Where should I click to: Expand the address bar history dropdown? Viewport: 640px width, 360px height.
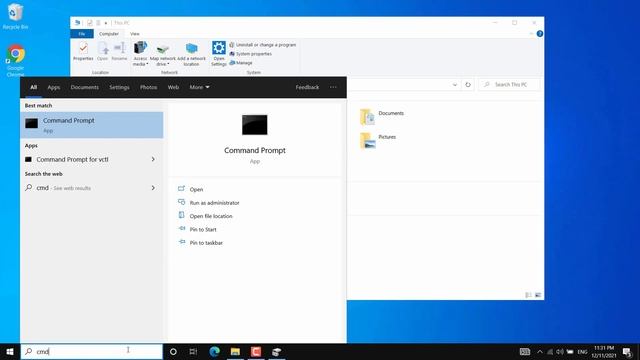[x=455, y=85]
